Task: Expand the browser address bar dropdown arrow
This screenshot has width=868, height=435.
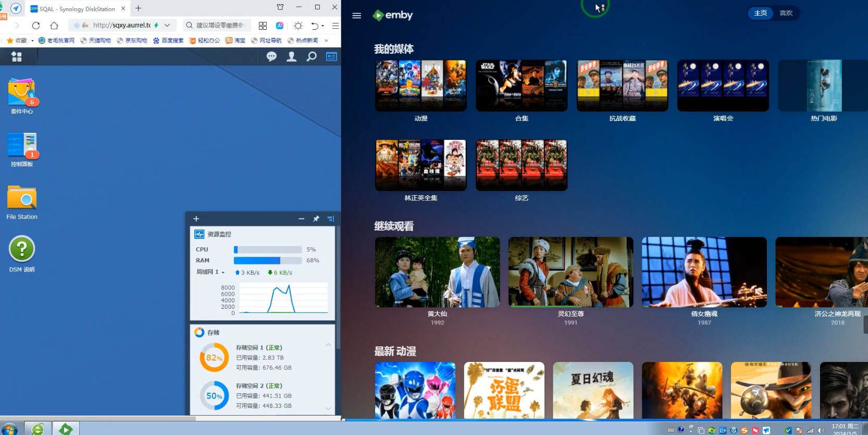Action: point(167,25)
